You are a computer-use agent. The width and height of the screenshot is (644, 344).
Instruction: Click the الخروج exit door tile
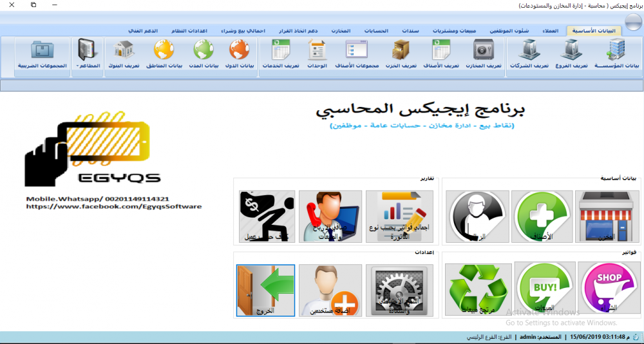point(266,290)
